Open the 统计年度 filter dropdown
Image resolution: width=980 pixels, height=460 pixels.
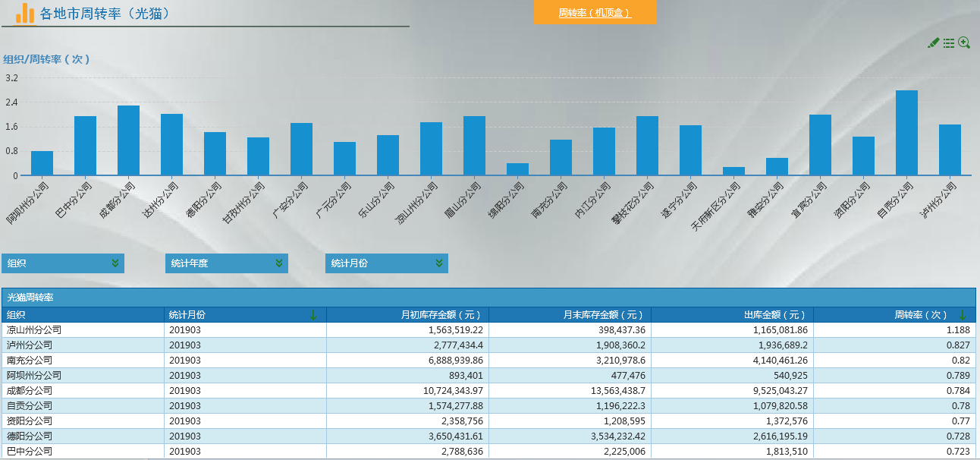279,263
